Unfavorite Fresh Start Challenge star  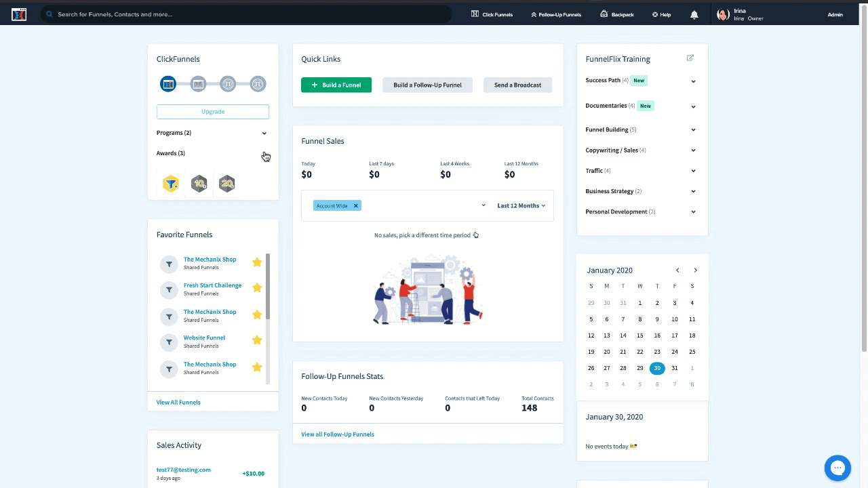pyautogui.click(x=257, y=288)
